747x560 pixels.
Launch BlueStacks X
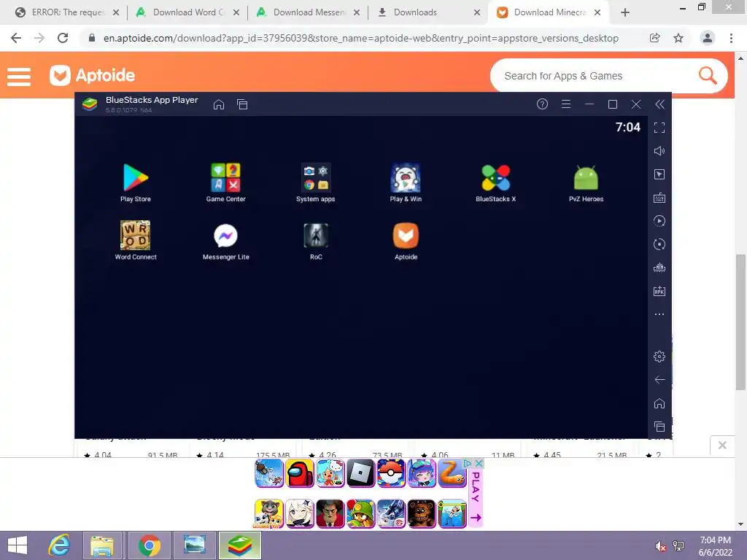[x=496, y=183]
